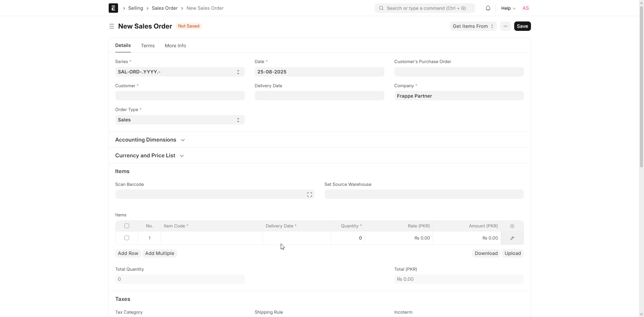Open the Order Type dropdown
Screen dimensions: 644x317
coord(180,120)
